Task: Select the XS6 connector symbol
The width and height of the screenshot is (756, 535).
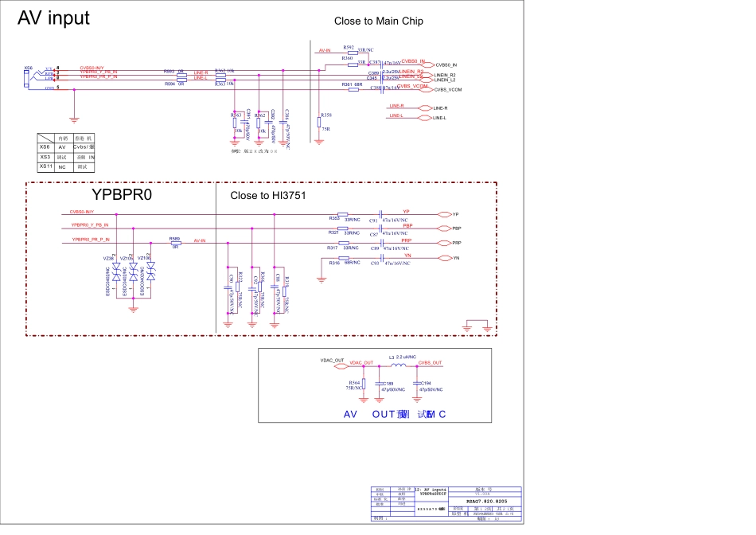Action: click(26, 78)
